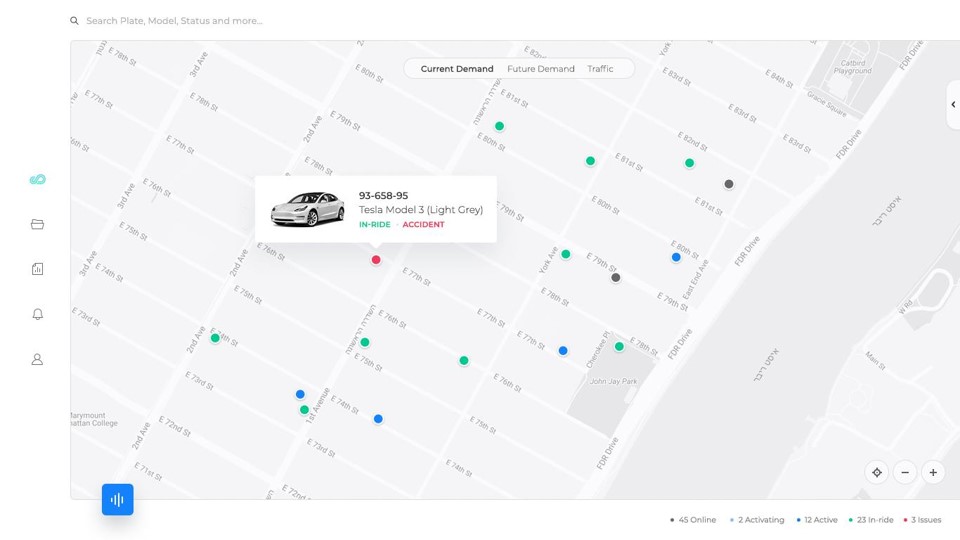Click the Catbird Playground map label

[852, 67]
